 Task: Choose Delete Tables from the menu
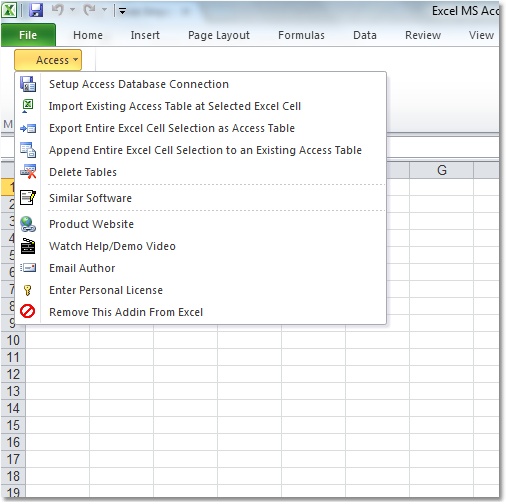[201, 172]
